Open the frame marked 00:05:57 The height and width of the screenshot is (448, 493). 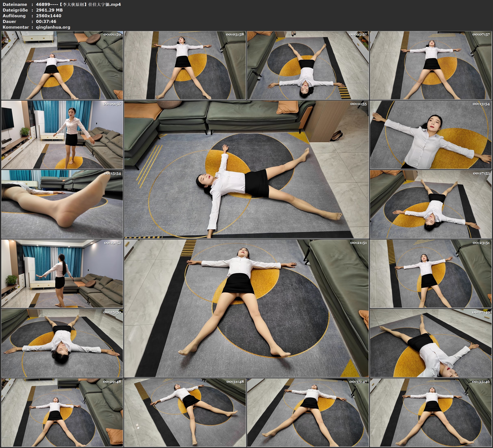tap(308, 65)
